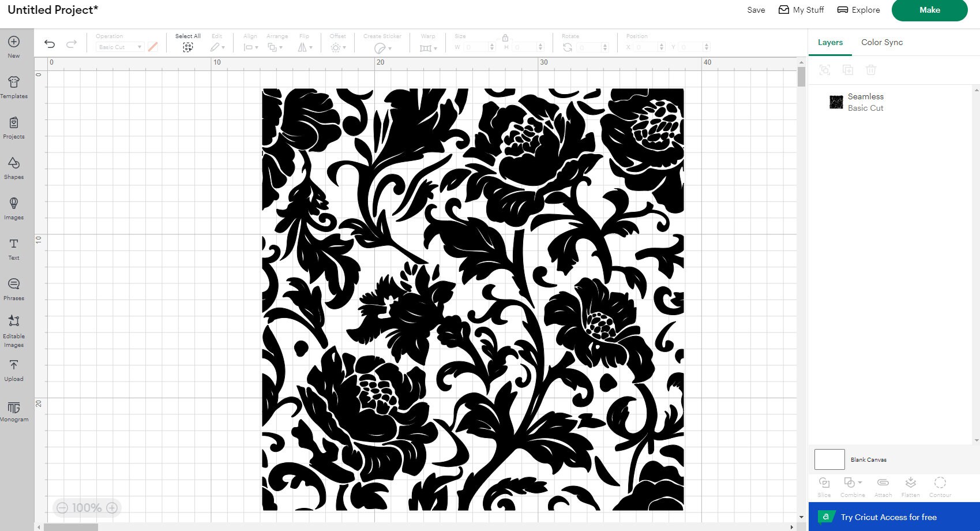Open the Offset dropdown arrow
The width and height of the screenshot is (980, 531).
(x=344, y=47)
